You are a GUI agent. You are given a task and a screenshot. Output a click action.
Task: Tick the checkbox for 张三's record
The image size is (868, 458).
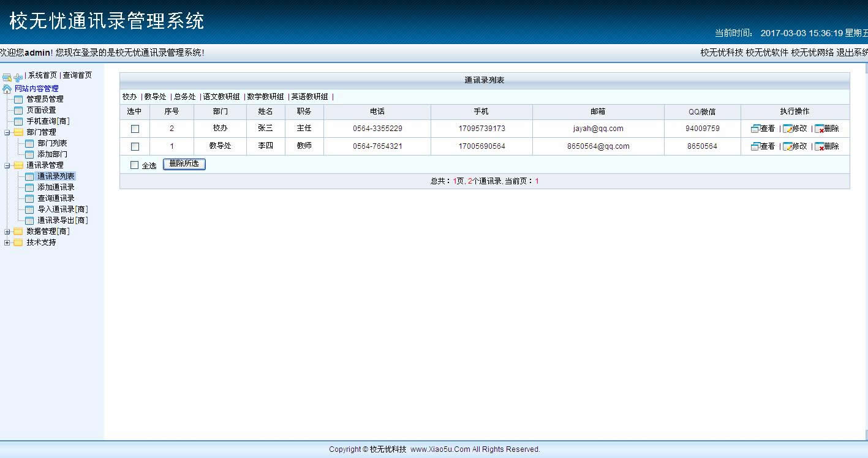(135, 129)
